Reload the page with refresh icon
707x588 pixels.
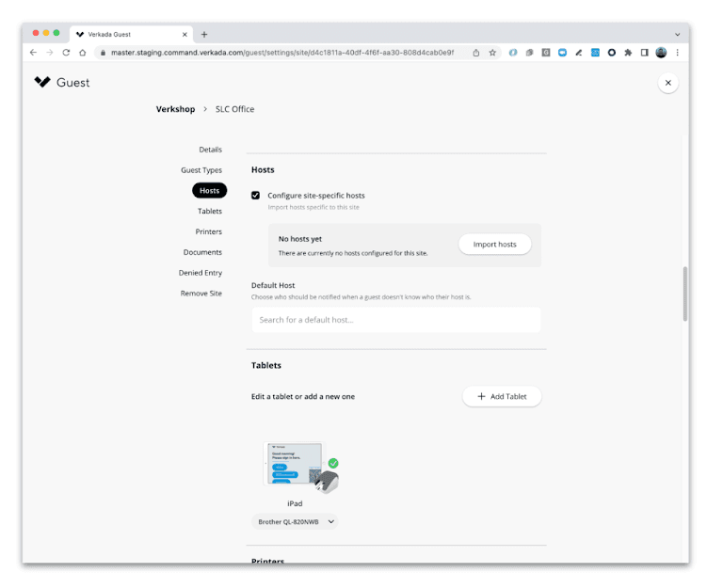tap(66, 53)
